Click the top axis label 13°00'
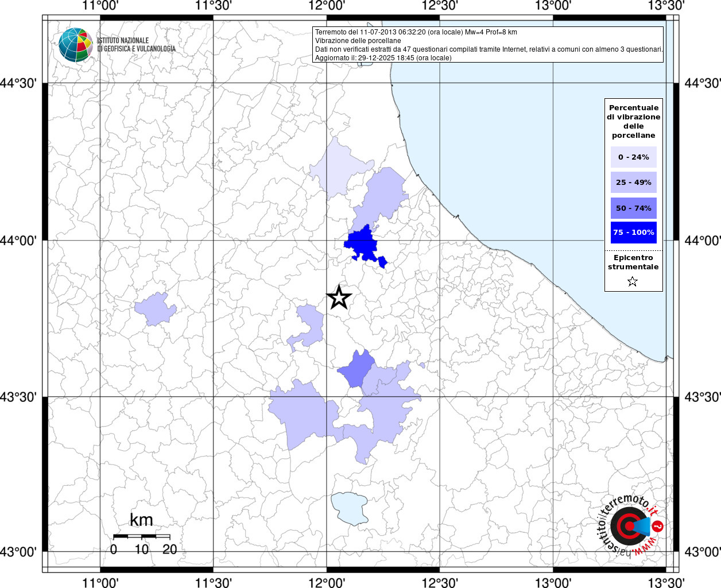 pos(553,6)
